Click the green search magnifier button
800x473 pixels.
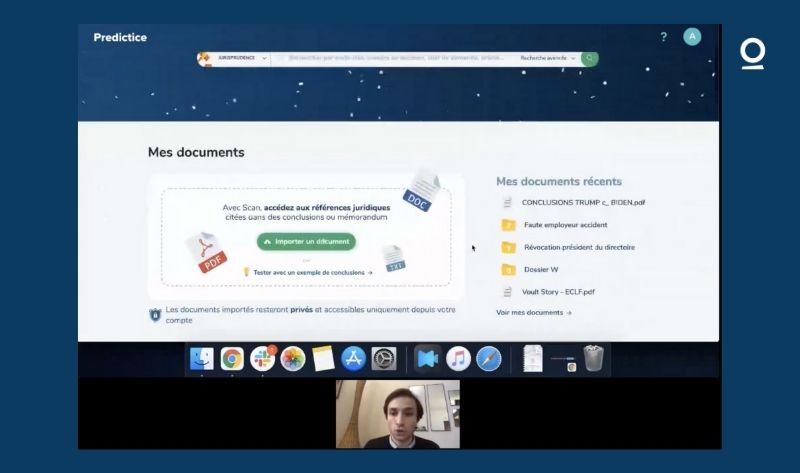(x=589, y=58)
